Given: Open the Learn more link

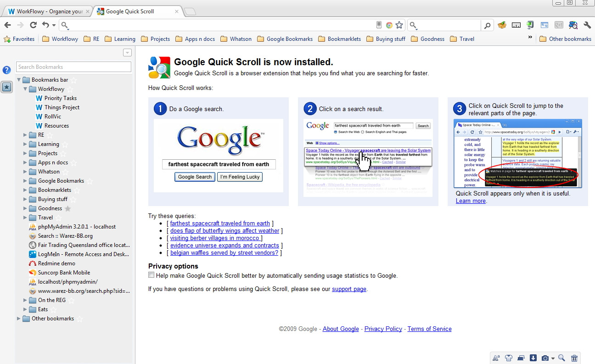Looking at the screenshot, I should (x=471, y=201).
